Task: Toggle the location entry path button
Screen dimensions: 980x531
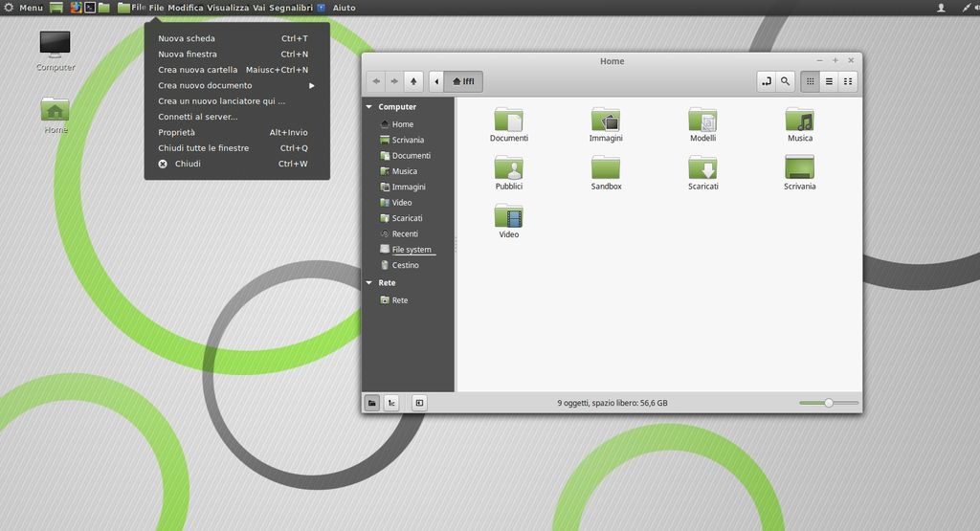Action: [x=766, y=81]
